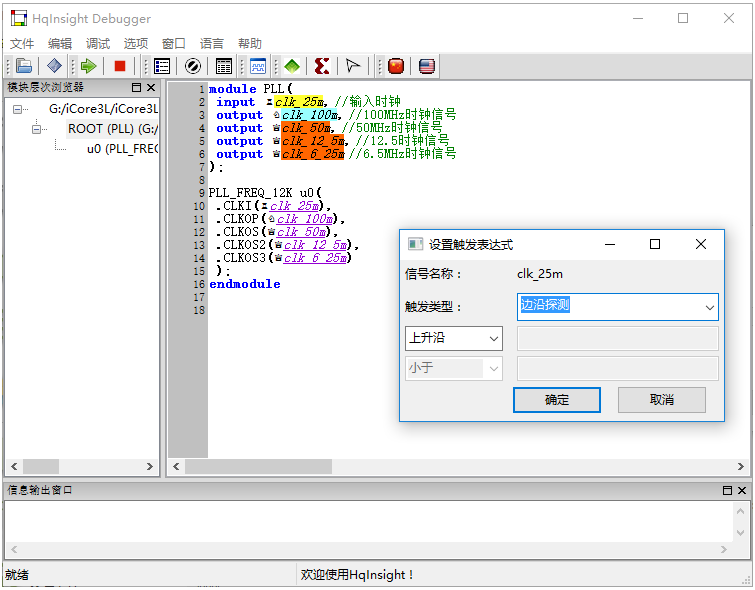This screenshot has height=590, width=755.
Task: Click the code editor horizontal scrollbar thumb
Action: click(258, 467)
